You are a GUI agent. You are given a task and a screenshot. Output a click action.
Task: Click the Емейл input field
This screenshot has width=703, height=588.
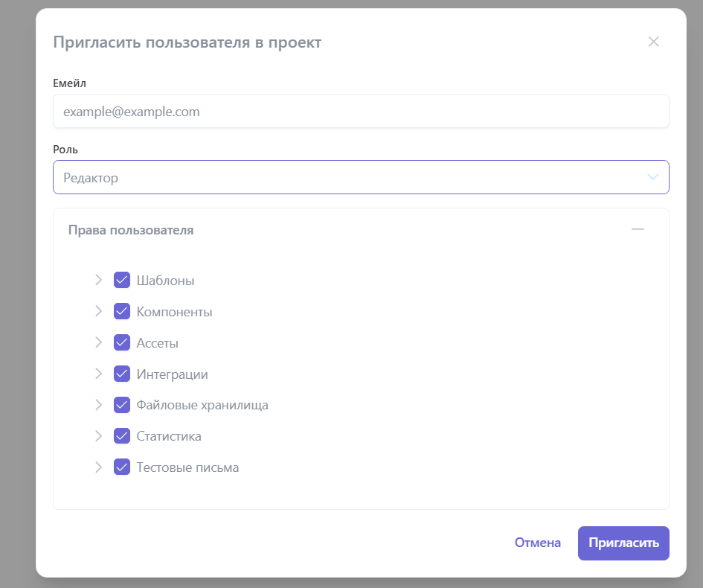click(x=361, y=111)
